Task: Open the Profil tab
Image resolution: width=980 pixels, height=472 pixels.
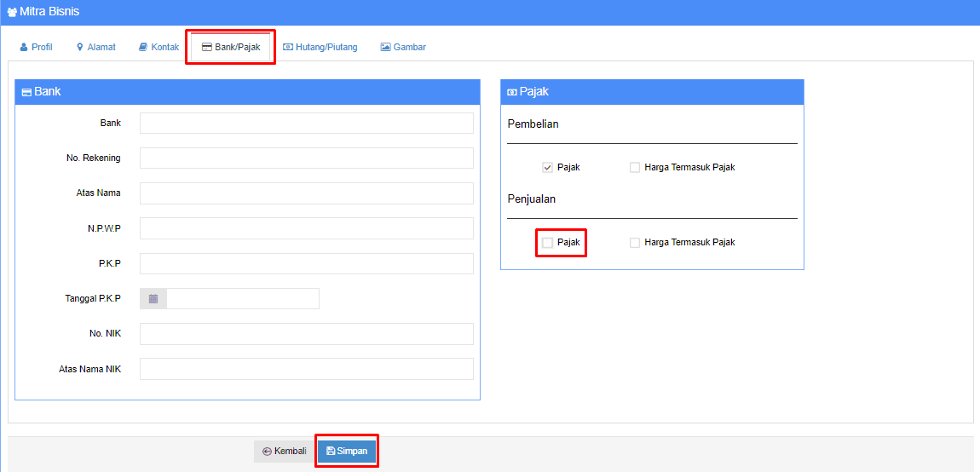Action: point(36,47)
